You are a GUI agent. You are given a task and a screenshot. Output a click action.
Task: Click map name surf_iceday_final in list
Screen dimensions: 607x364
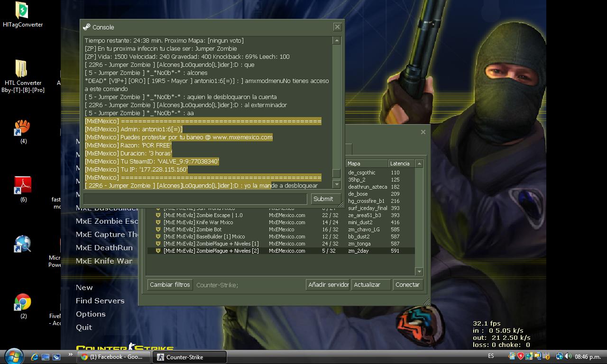point(368,208)
